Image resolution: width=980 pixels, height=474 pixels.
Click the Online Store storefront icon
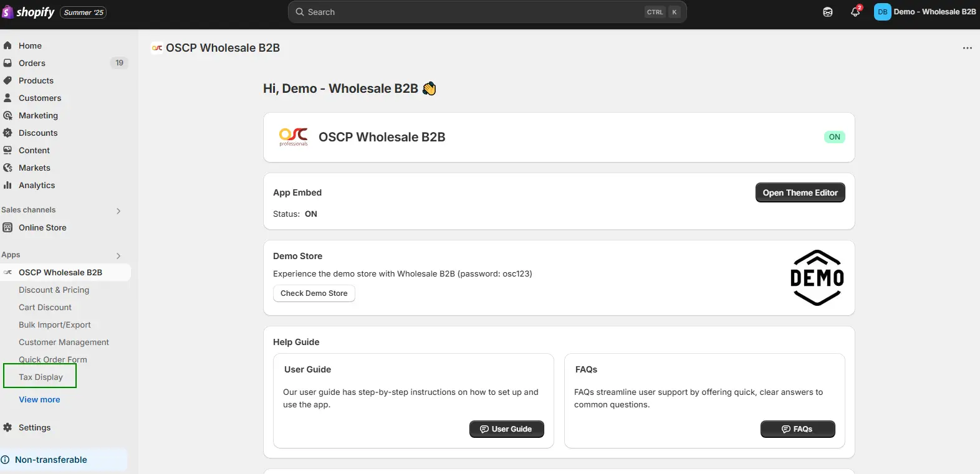pos(7,227)
